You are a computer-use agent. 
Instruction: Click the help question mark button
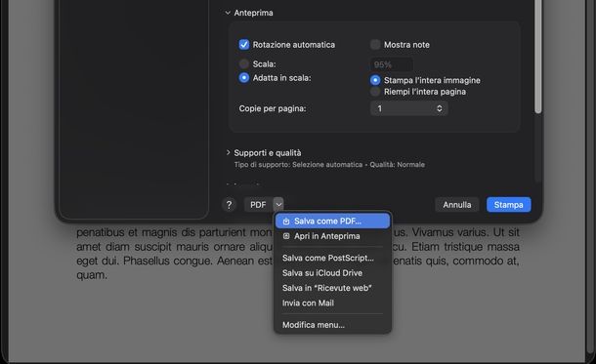[x=229, y=205]
